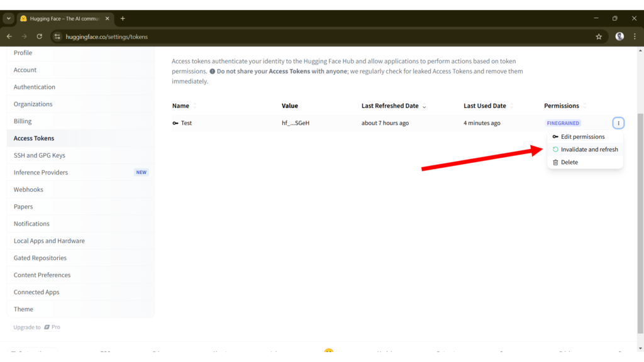The image size is (644, 362).
Task: Click the NEW badge on Inference Providers
Action: pyautogui.click(x=142, y=172)
